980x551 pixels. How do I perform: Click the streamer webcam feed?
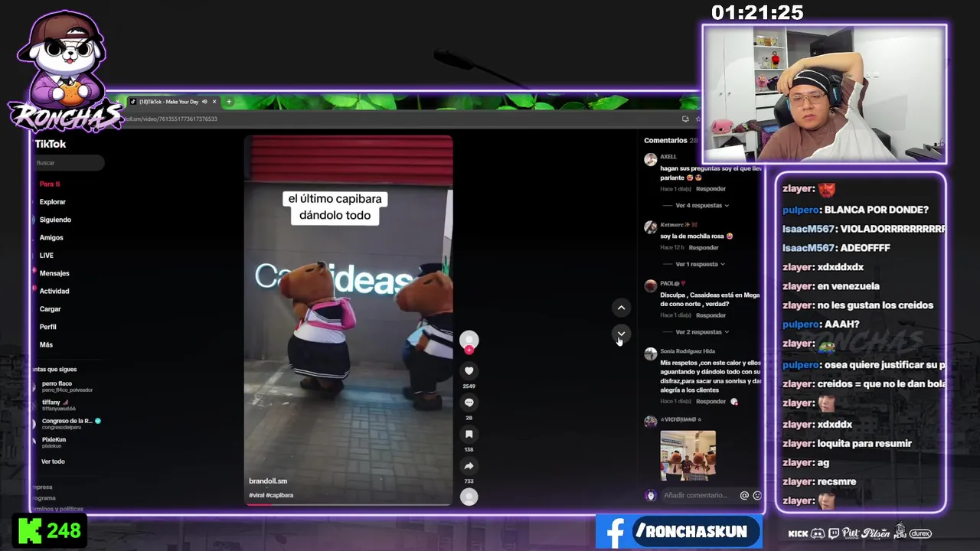[x=825, y=94]
